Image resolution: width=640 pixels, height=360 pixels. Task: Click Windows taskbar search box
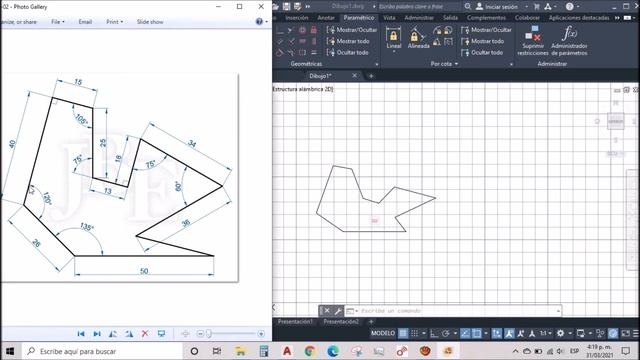tap(102, 351)
